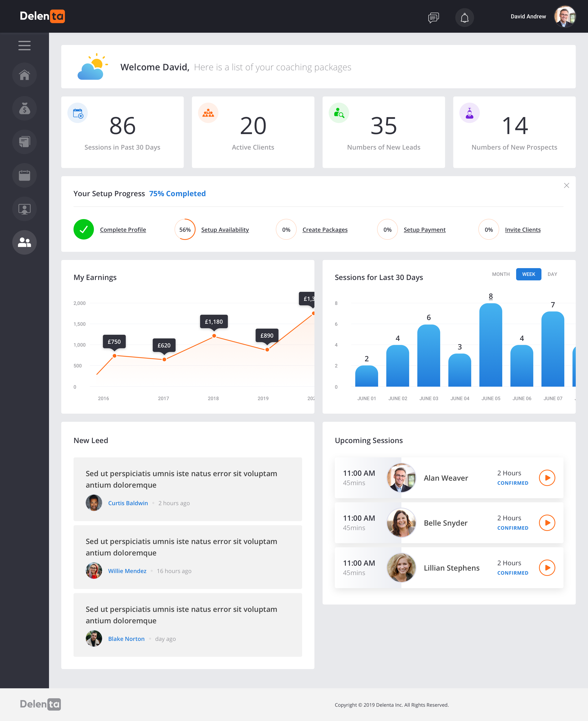This screenshot has width=588, height=721.
Task: Open the sidebar chat messages icon
Action: 24,142
